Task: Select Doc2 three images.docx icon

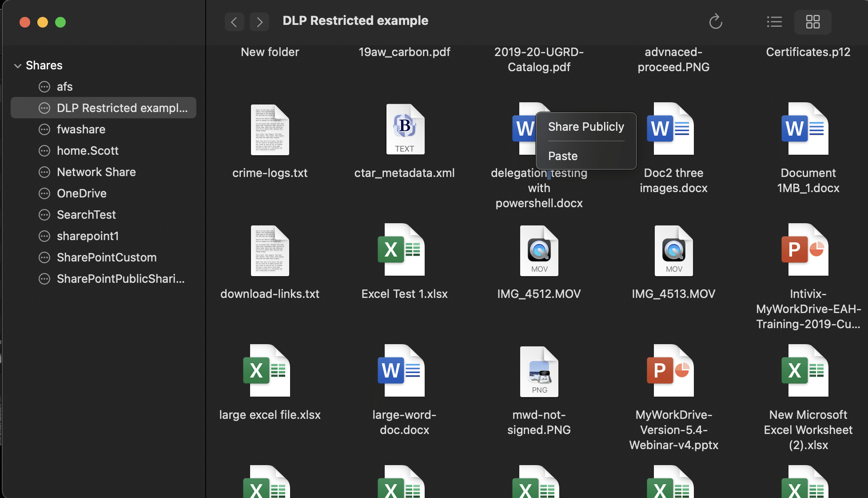Action: point(671,129)
